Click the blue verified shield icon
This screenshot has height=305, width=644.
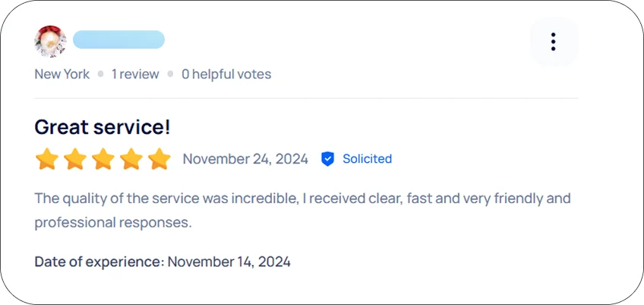coord(327,159)
